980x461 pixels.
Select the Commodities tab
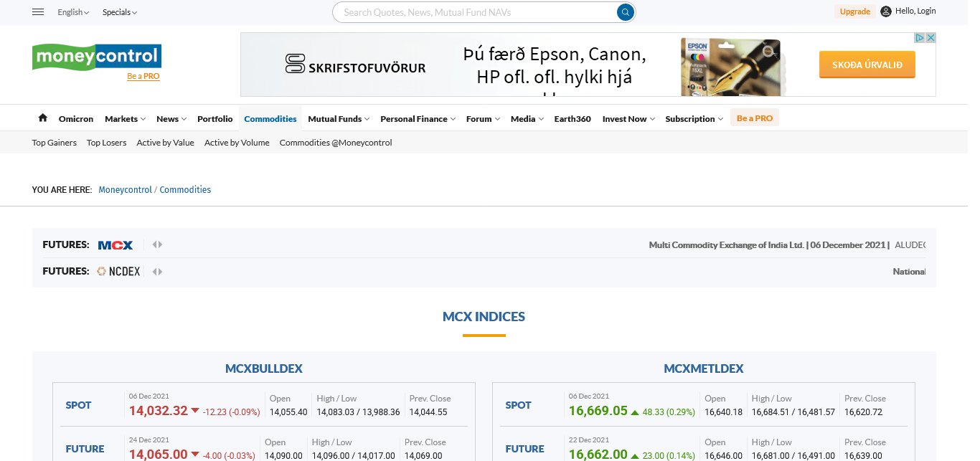click(270, 119)
